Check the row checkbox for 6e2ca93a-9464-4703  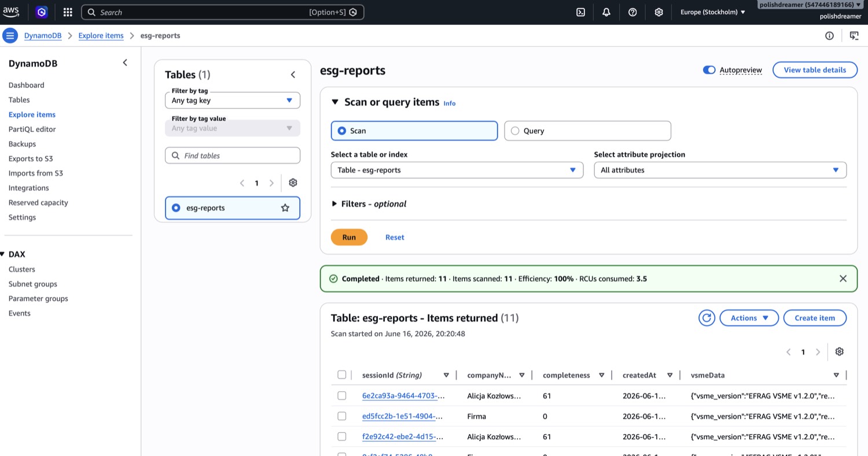pyautogui.click(x=341, y=396)
